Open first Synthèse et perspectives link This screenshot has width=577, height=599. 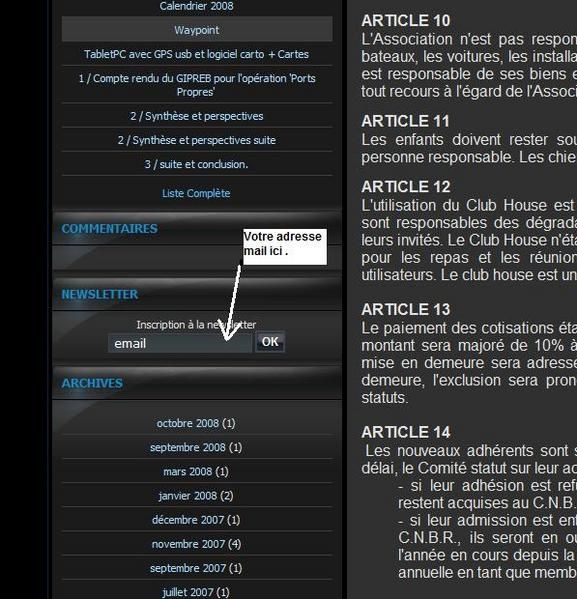pos(196,116)
